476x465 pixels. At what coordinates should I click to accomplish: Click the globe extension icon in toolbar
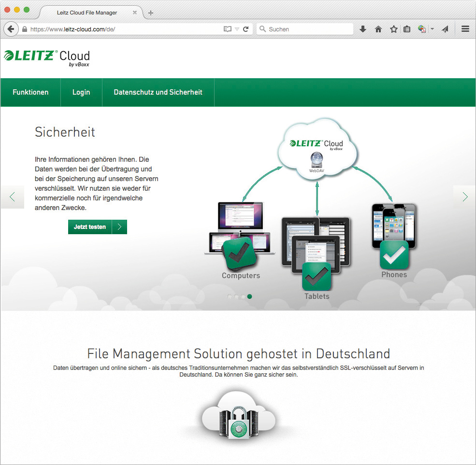pos(422,29)
